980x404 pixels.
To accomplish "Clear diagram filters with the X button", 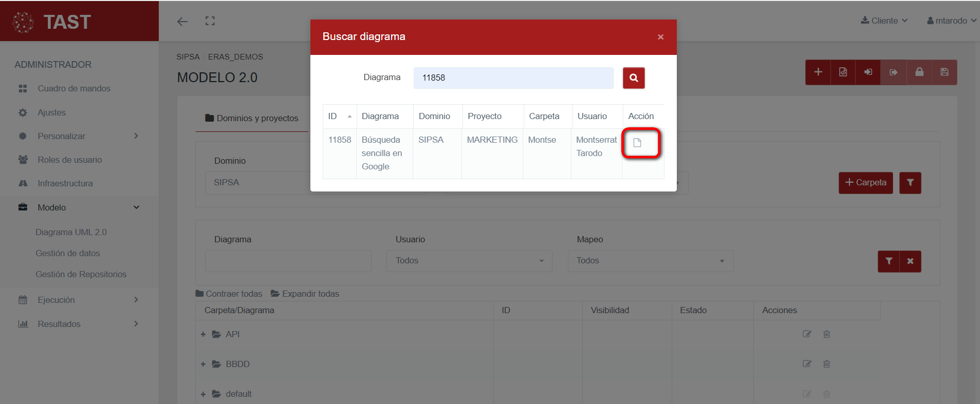I will click(x=910, y=261).
